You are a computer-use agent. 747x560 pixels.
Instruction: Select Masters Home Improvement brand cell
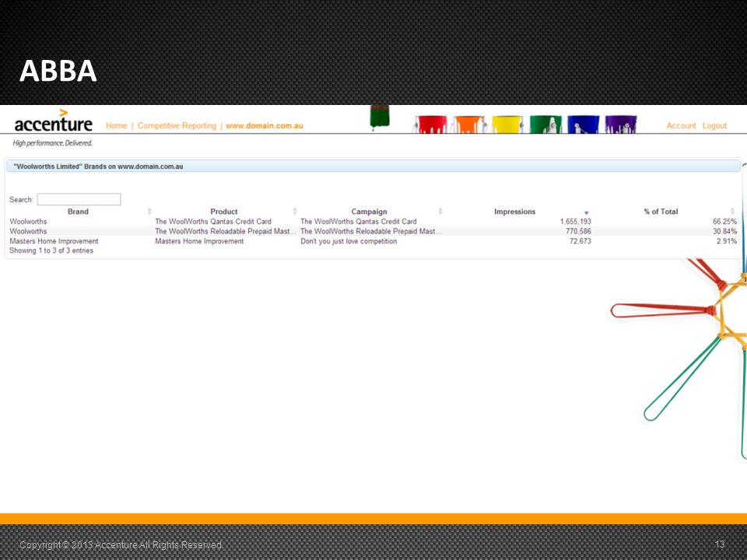point(54,241)
